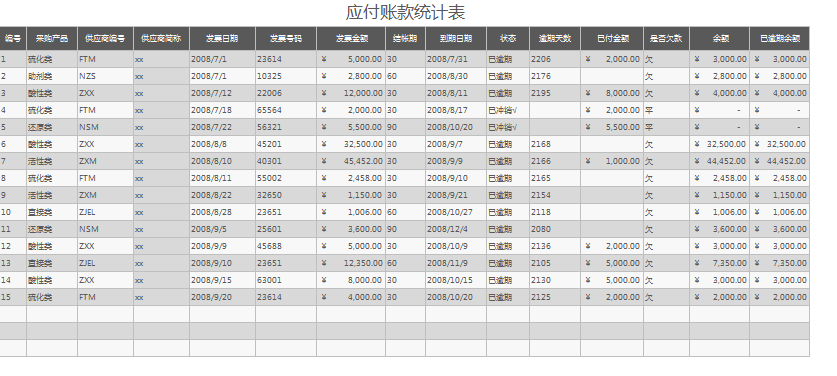Select the 结帐期 column header
Viewport: 837px width, 376px height.
coord(405,38)
